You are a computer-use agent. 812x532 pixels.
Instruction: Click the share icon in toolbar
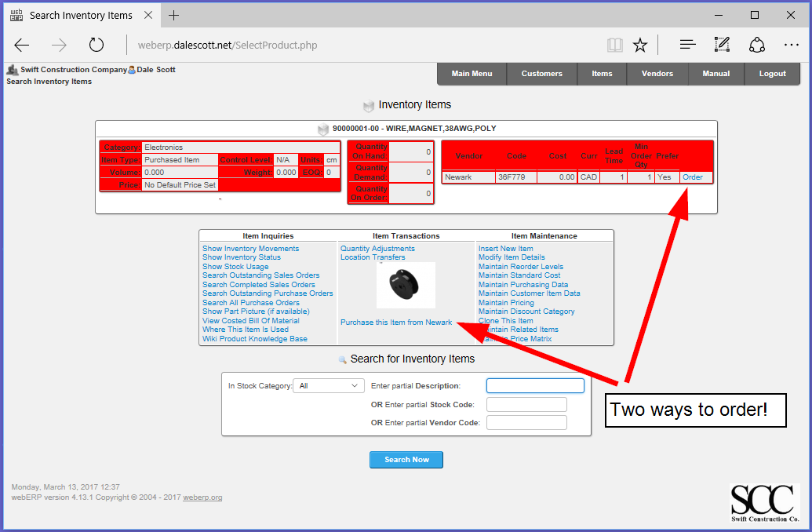[x=756, y=45]
